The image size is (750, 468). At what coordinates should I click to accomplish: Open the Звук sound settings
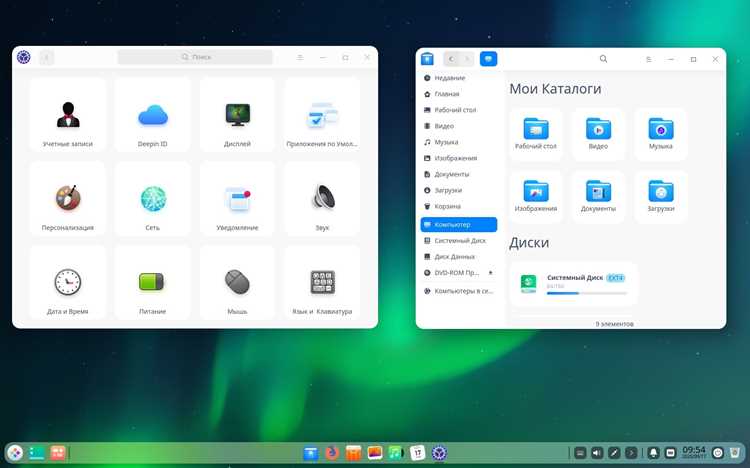[x=322, y=199]
